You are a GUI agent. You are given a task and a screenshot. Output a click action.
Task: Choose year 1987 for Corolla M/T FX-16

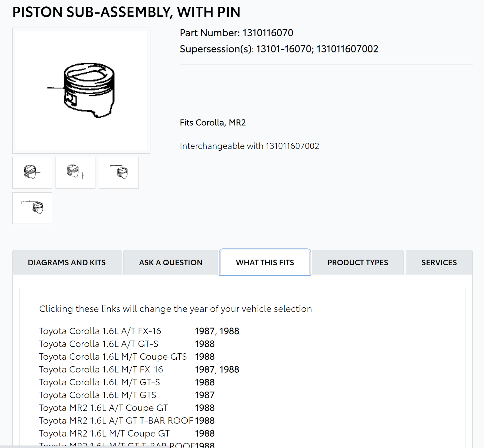tap(205, 369)
